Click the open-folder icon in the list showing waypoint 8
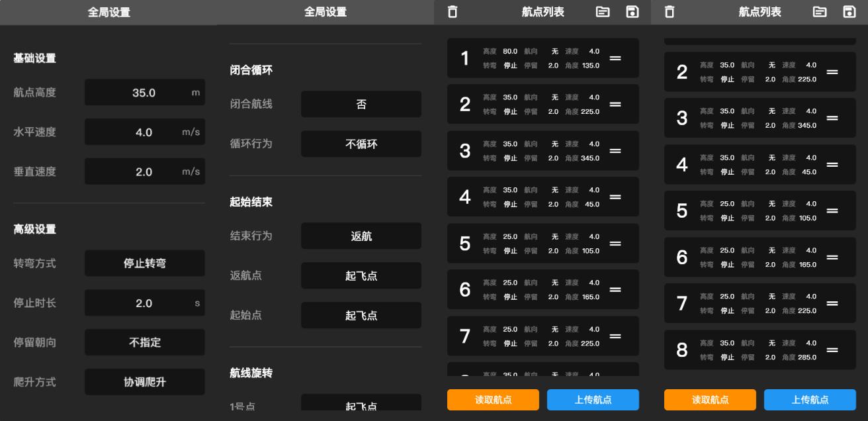868x421 pixels. point(820,12)
